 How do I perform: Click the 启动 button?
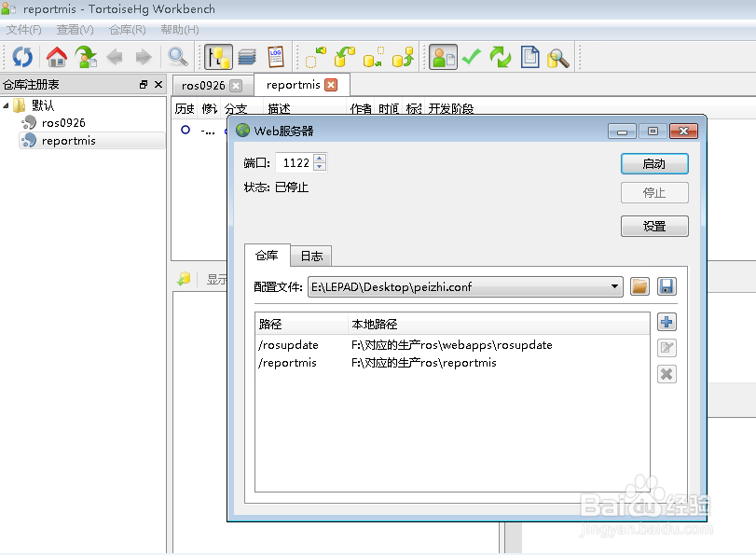(654, 164)
